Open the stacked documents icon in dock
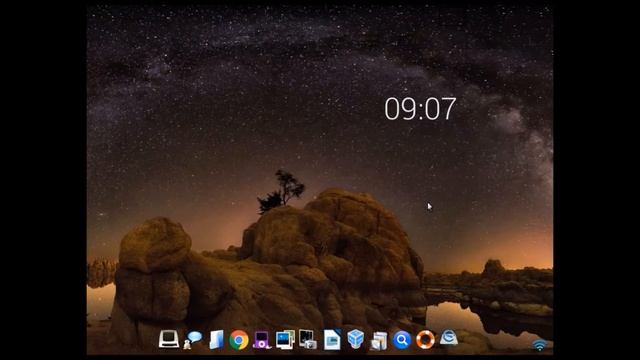Viewport: 640px width, 360px height. click(x=379, y=341)
